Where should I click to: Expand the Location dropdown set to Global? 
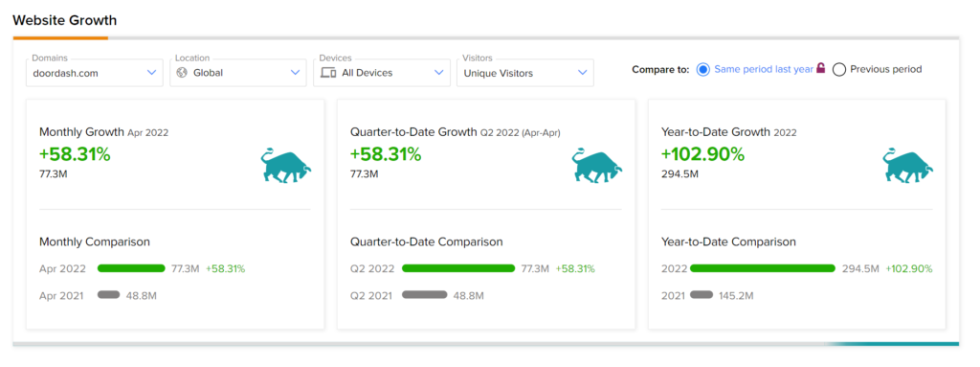(x=238, y=73)
